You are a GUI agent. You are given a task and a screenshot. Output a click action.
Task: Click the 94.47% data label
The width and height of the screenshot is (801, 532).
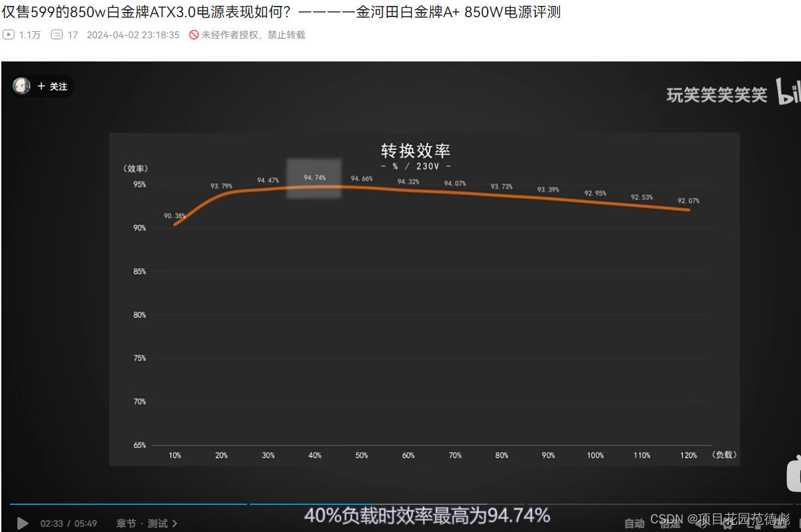click(x=268, y=180)
